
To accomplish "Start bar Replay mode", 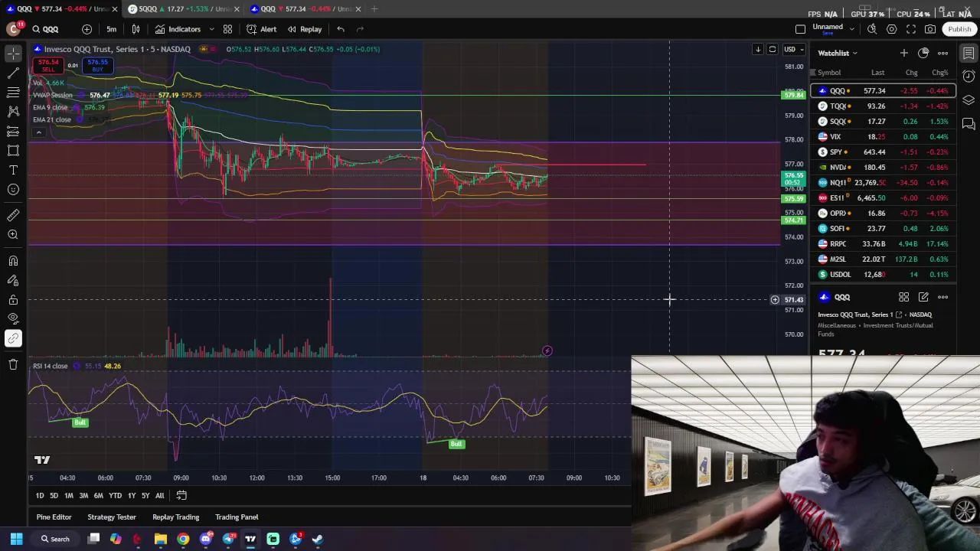I will click(x=305, y=29).
